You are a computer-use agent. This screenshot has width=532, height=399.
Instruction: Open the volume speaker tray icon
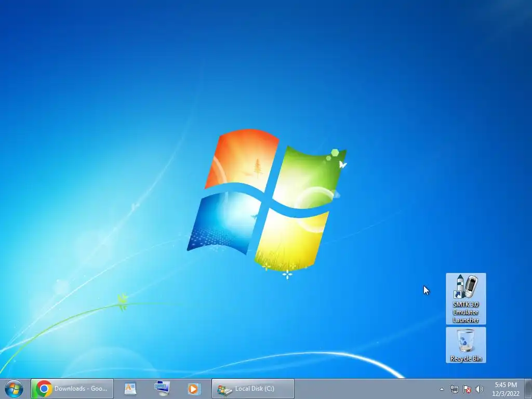pos(479,389)
